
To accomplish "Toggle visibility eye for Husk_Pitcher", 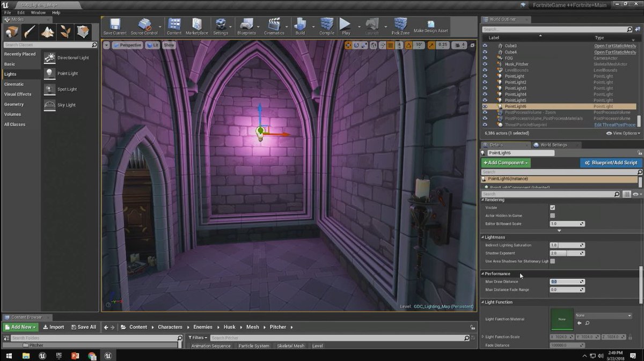I will coord(485,64).
